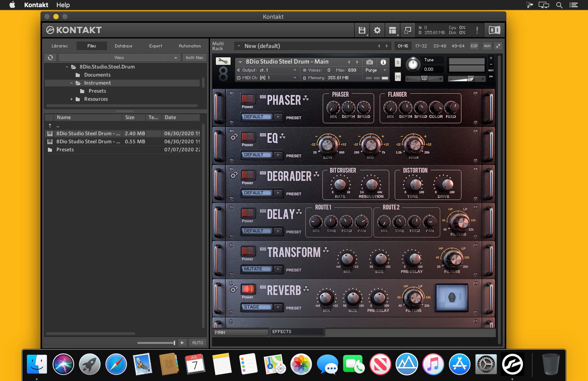Viewport: 588px width, 381px height.
Task: Click the panic exclamation mark icon
Action: tap(477, 30)
